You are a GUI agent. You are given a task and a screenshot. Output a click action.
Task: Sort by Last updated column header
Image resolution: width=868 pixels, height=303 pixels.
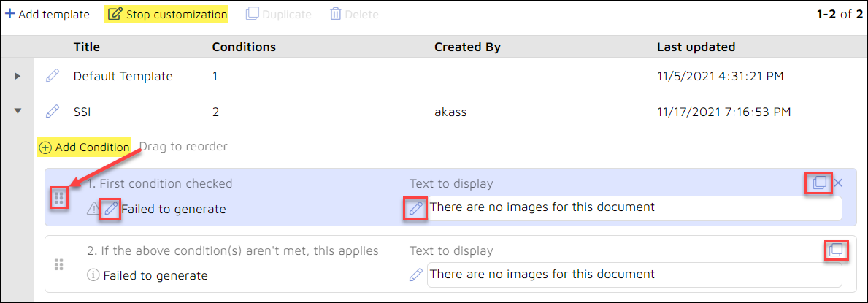coord(696,47)
